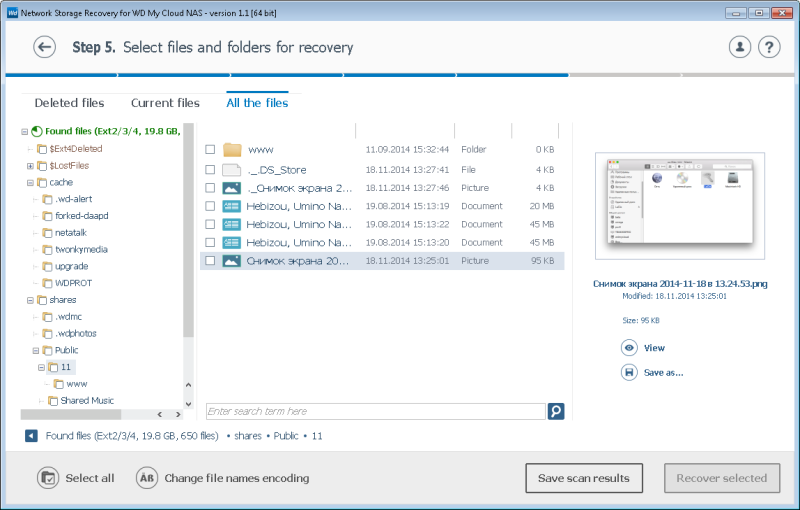The height and width of the screenshot is (510, 800).
Task: Click the Save as... link
Action: click(x=663, y=372)
